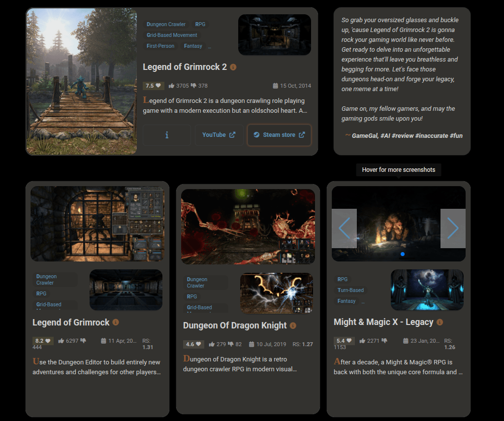Click the calendar icon beside 10 Jul, 2019
Viewport: 504px width, 421px height.
[252, 344]
